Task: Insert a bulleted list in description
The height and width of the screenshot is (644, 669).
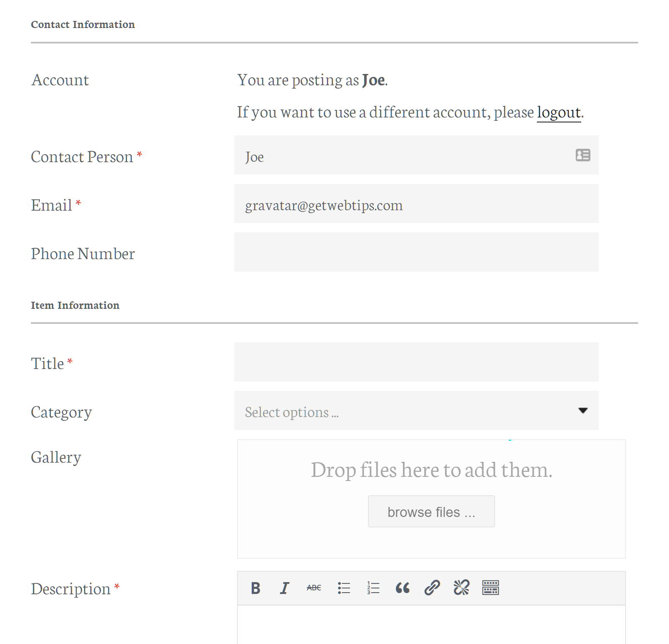Action: pyautogui.click(x=344, y=588)
